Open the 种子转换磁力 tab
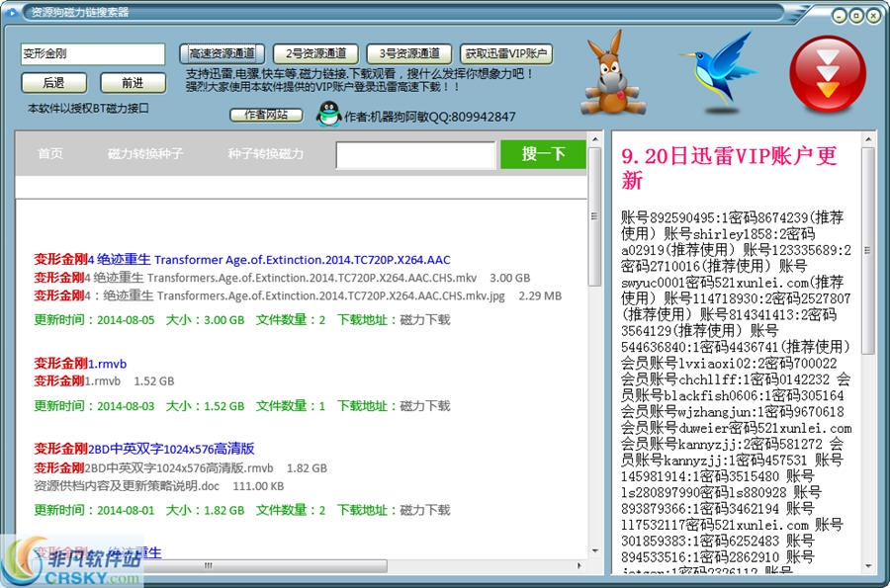The height and width of the screenshot is (588, 890). [x=266, y=155]
